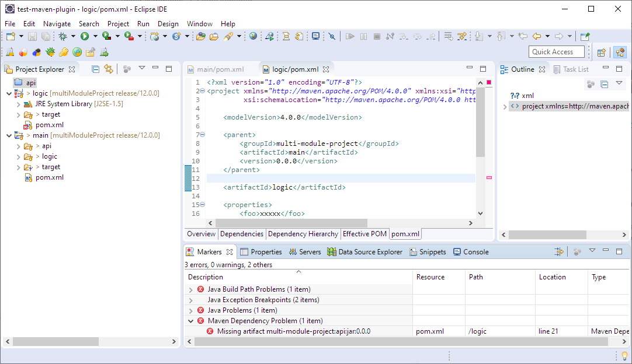
Task: Collapse all in Project Explorer
Action: coord(96,69)
